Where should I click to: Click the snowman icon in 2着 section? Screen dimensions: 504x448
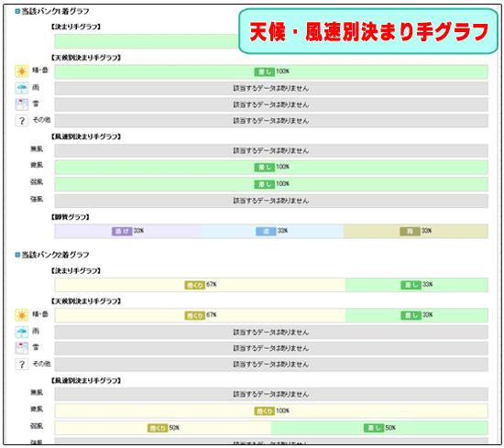click(x=22, y=348)
